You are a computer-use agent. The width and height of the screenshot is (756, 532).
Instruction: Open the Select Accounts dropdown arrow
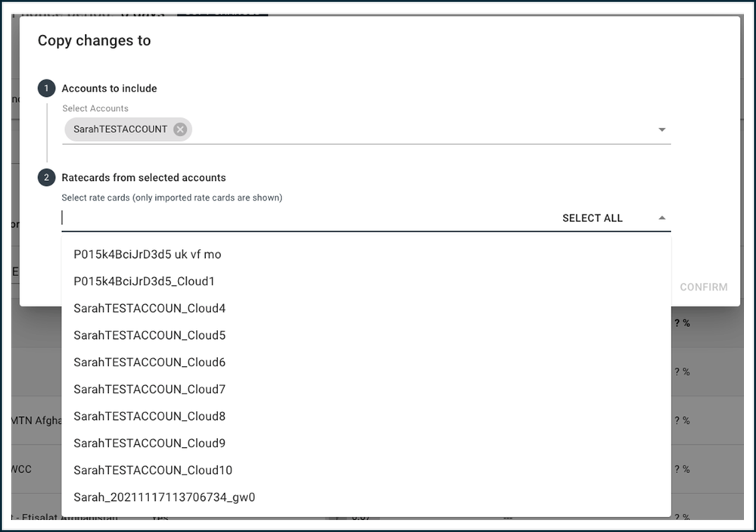662,129
